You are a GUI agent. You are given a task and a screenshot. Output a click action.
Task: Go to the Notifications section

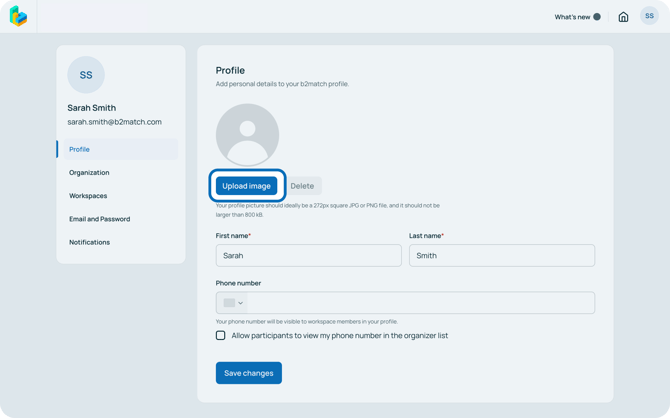coord(89,242)
